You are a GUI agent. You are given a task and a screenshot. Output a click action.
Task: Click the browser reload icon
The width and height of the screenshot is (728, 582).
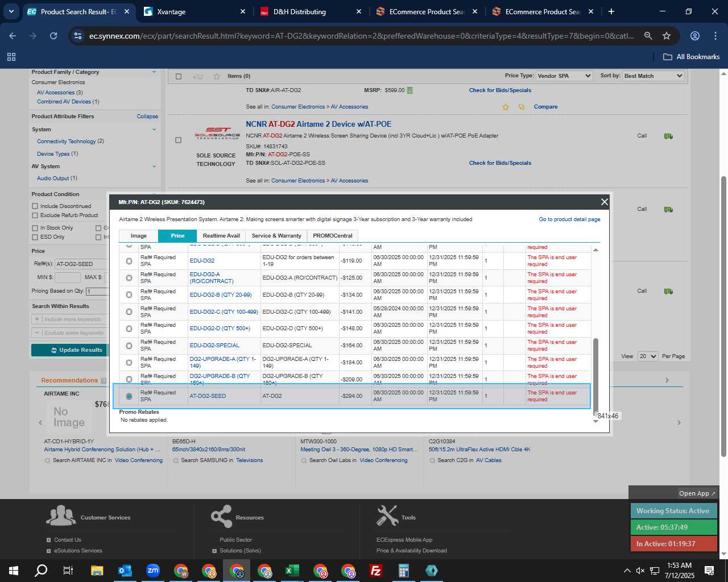[x=53, y=36]
